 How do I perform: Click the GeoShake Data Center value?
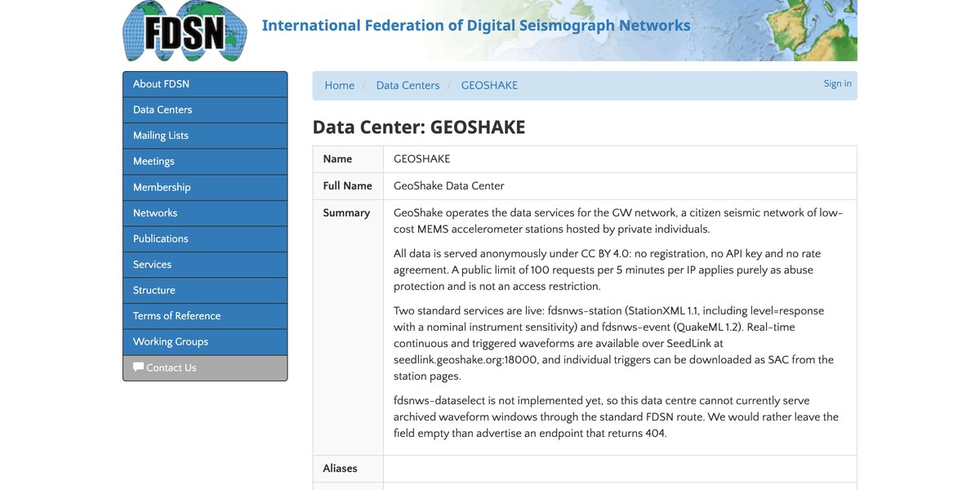click(x=449, y=185)
